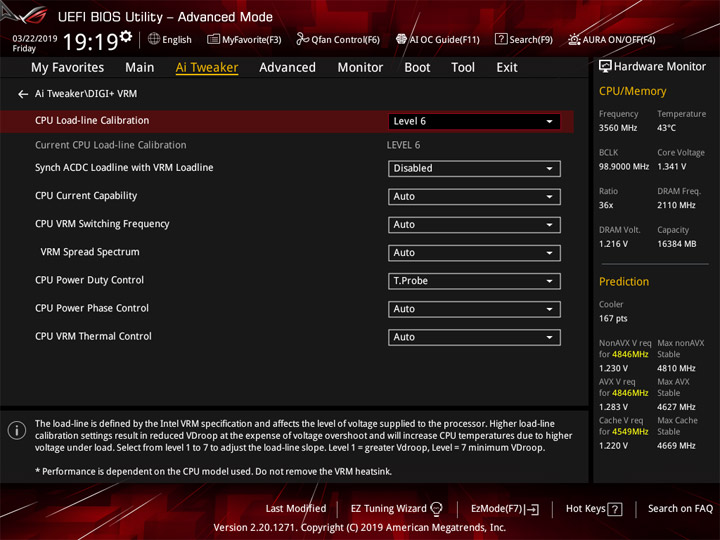
Task: Open the settings gear next to the clock
Action: 126,36
